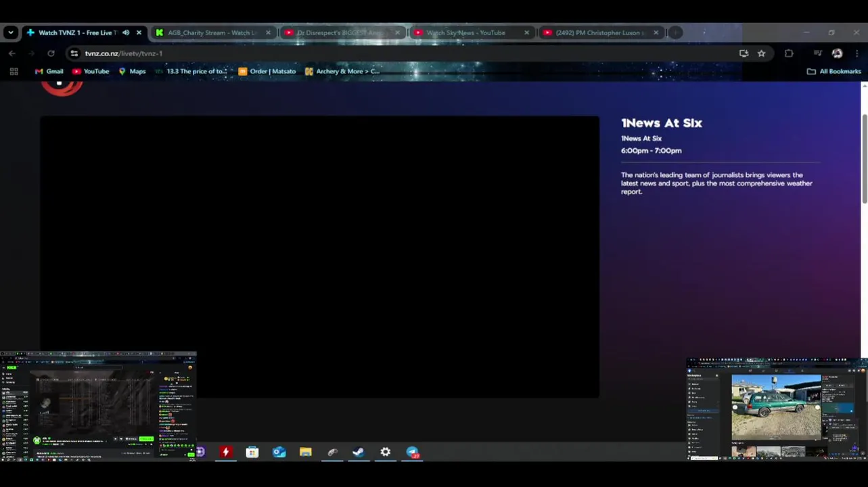Open a new browser tab
This screenshot has height=487, width=868.
pyautogui.click(x=675, y=32)
